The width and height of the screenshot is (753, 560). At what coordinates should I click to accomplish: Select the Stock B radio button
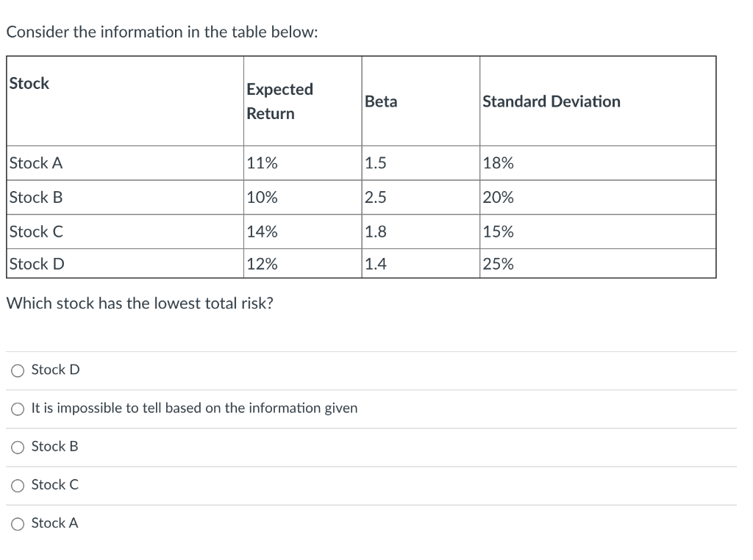(17, 447)
